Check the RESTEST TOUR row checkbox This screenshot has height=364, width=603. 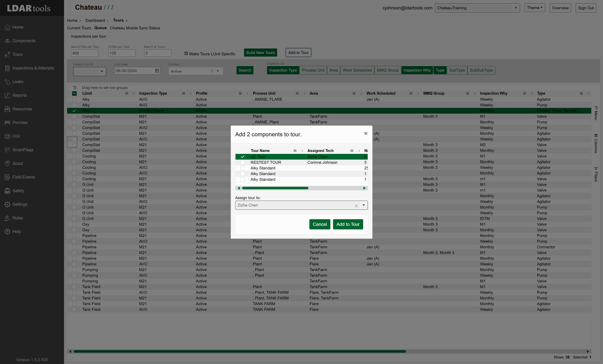click(242, 162)
